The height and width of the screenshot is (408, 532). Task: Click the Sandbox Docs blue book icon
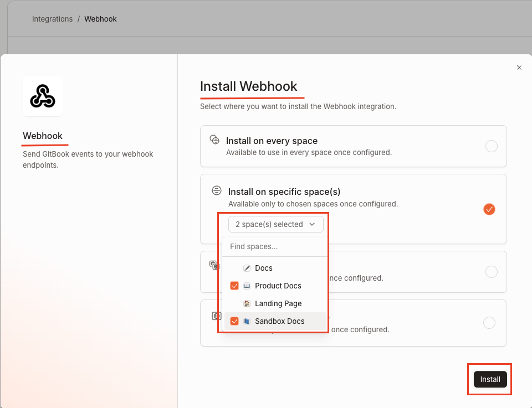247,321
